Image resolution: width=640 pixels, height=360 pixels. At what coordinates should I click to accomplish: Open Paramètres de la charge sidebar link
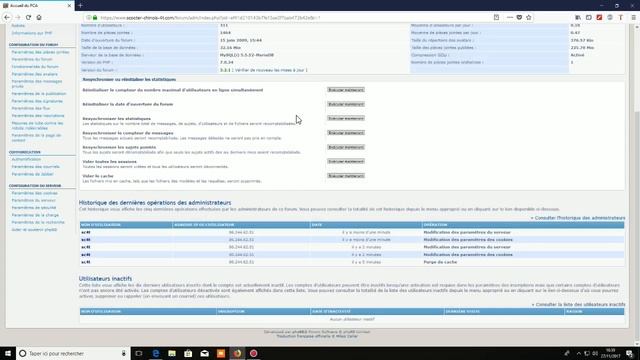35,215
